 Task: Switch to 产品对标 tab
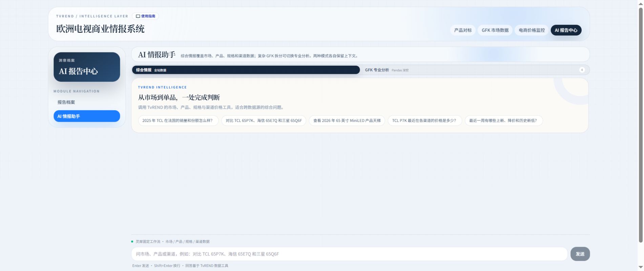click(x=463, y=30)
